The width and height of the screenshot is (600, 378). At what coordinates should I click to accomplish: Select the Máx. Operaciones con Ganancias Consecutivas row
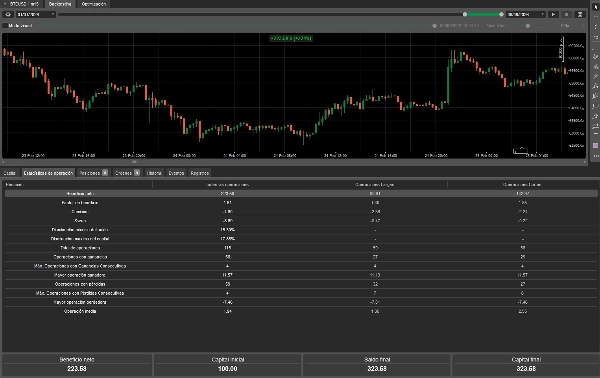coord(301,266)
